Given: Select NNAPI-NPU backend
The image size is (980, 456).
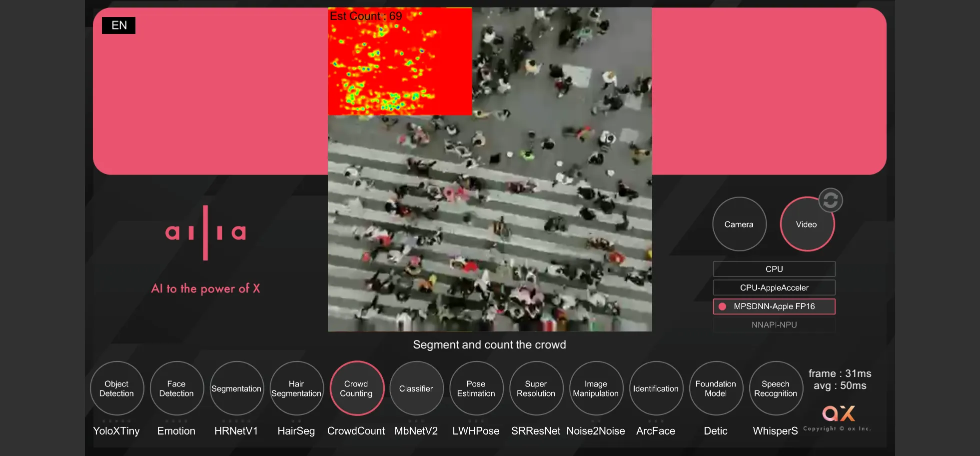Looking at the screenshot, I should pos(774,325).
